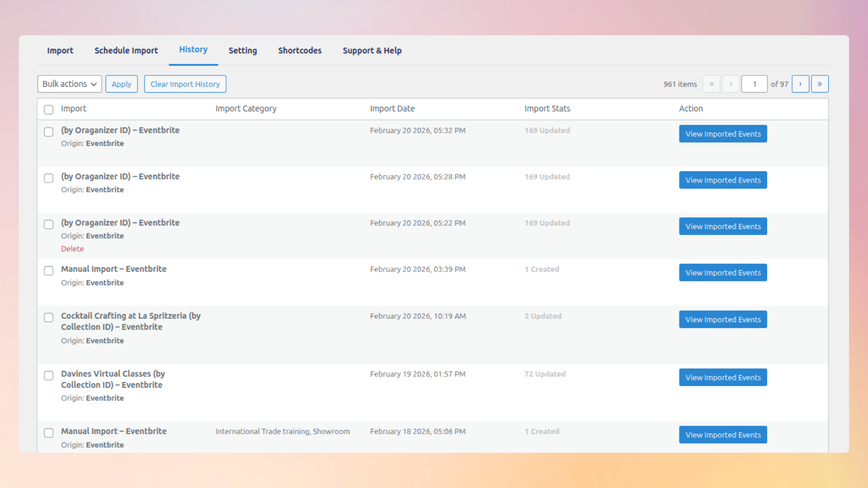Screen dimensions: 868x488
Task: Open the Support & Help tab
Action: pos(372,50)
